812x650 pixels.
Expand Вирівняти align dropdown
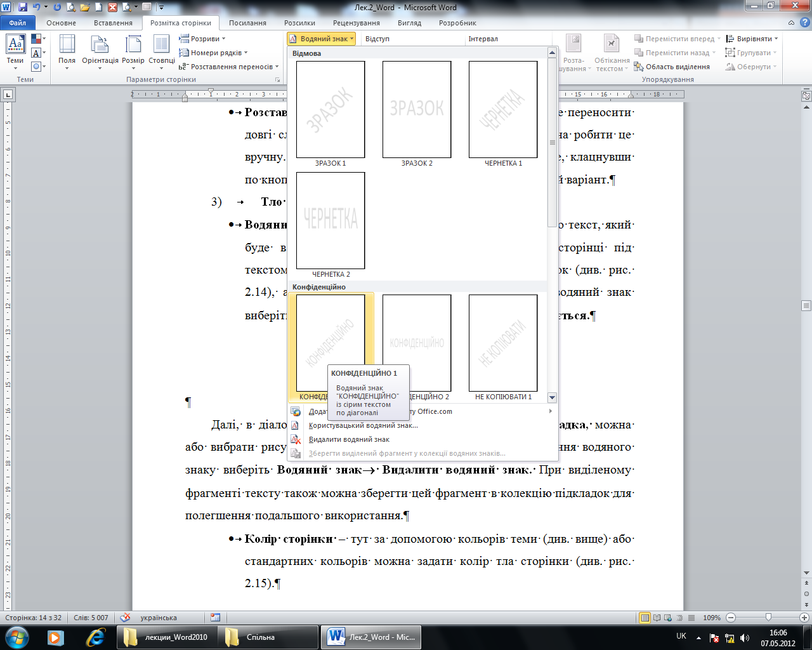point(752,39)
